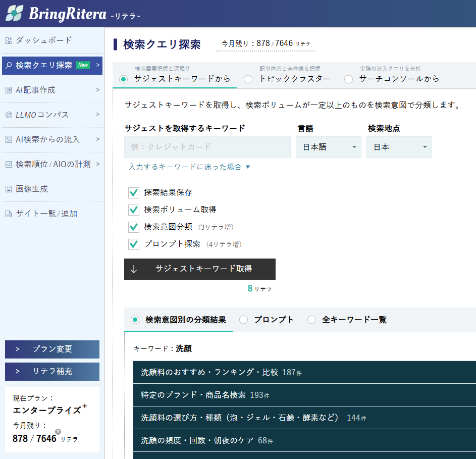Expand 特定のブランド・商品名検索 row
476x459 pixels.
click(x=304, y=395)
